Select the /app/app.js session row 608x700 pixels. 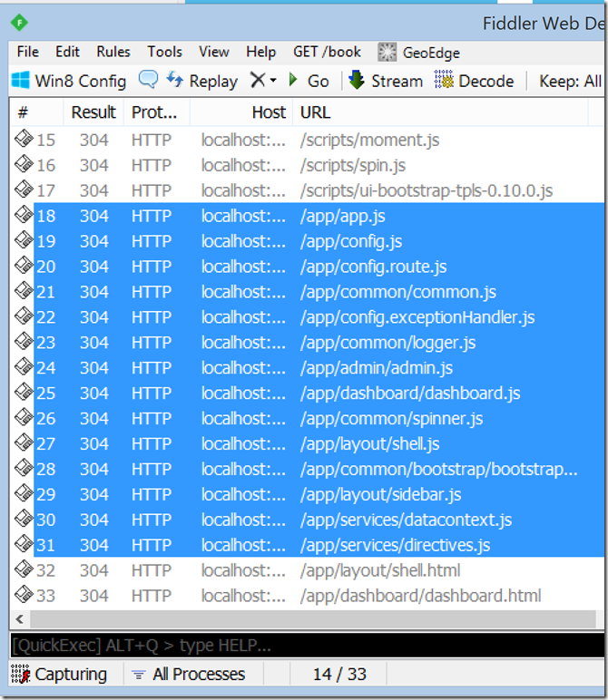308,216
